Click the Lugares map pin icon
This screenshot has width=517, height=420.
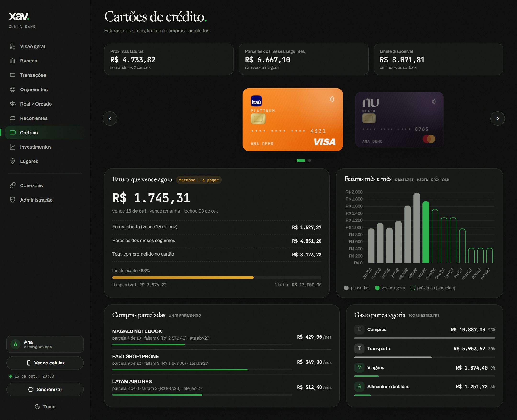[13, 161]
